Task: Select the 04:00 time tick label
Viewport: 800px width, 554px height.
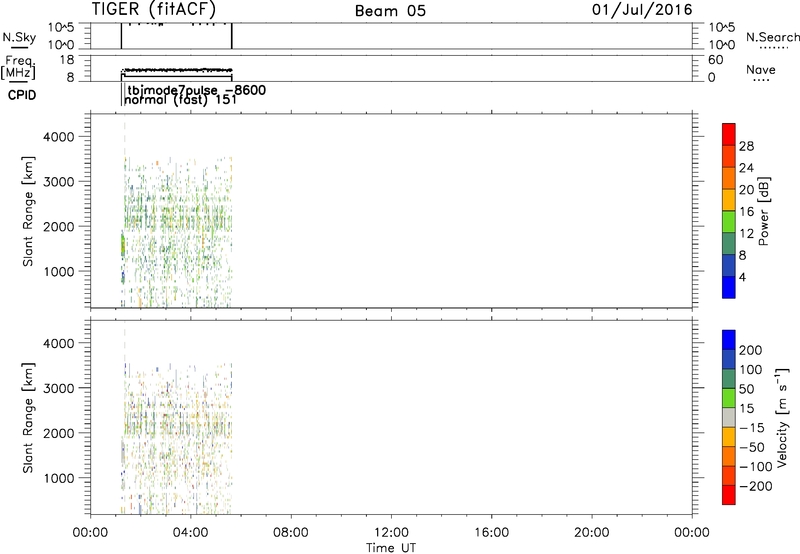Action: tap(190, 533)
